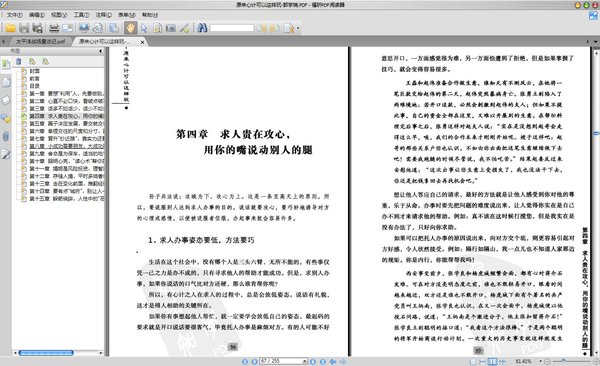Open the 第八章 bookmark
This screenshot has width=600, height=366.
[x=66, y=146]
